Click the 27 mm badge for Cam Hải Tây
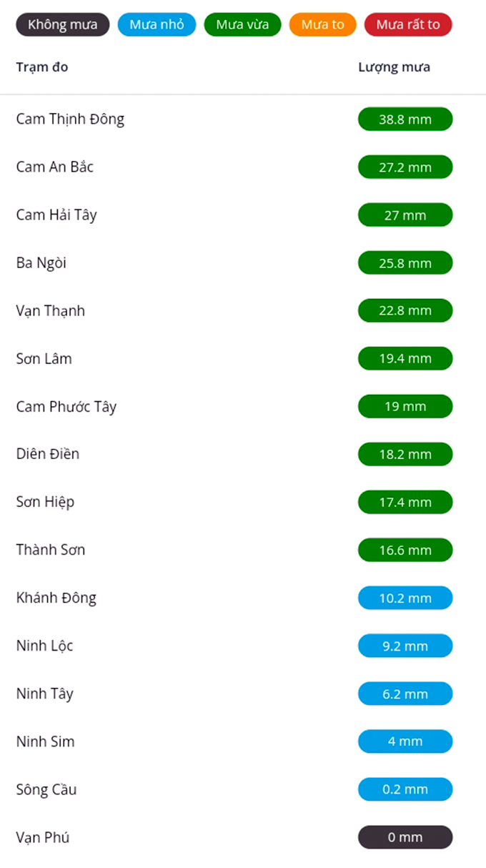Viewport: 486px width, 868px height. (x=405, y=215)
